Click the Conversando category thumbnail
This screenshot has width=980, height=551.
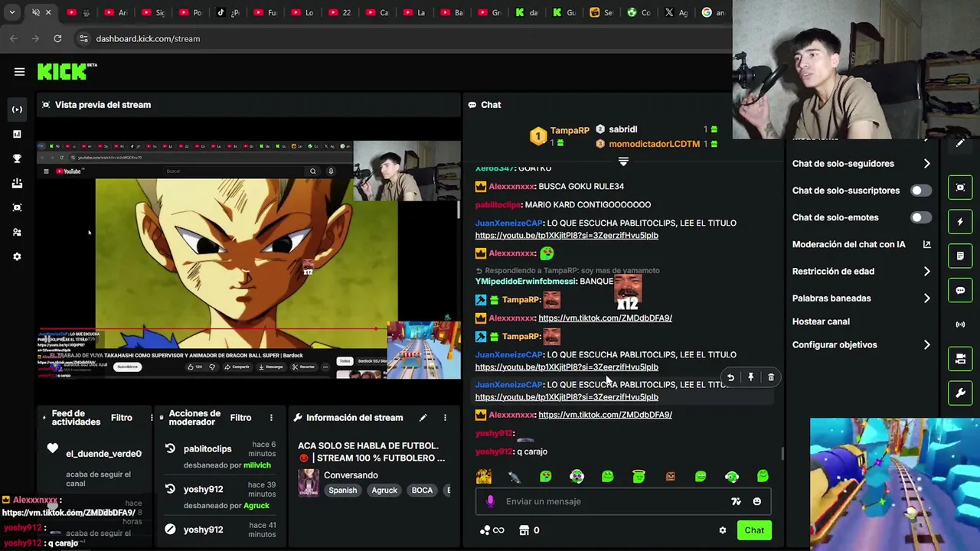tap(309, 482)
